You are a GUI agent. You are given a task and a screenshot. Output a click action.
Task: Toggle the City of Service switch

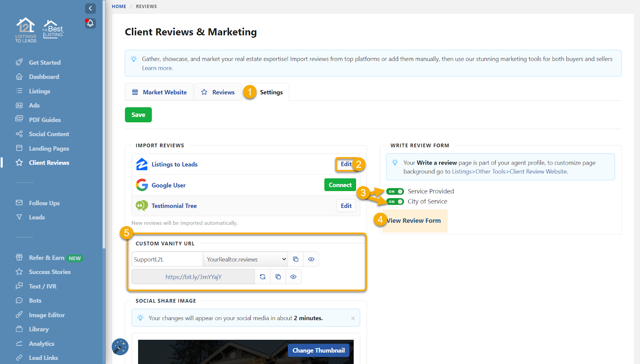click(x=395, y=202)
